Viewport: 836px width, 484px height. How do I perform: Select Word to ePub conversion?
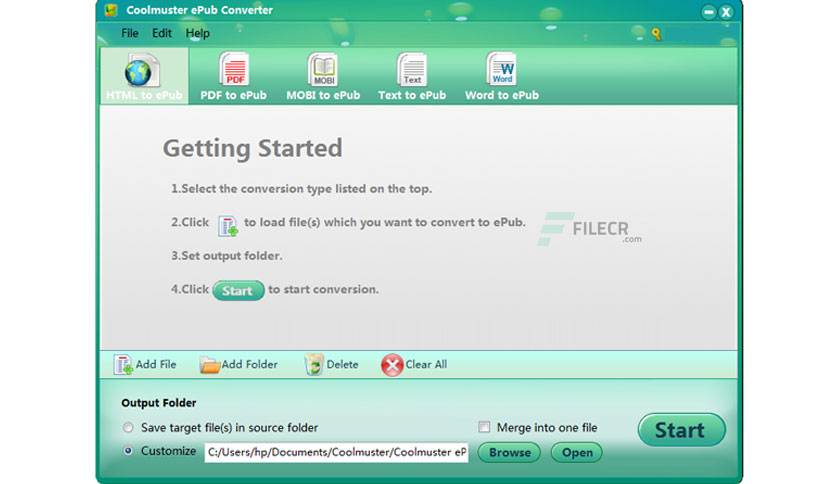(502, 76)
